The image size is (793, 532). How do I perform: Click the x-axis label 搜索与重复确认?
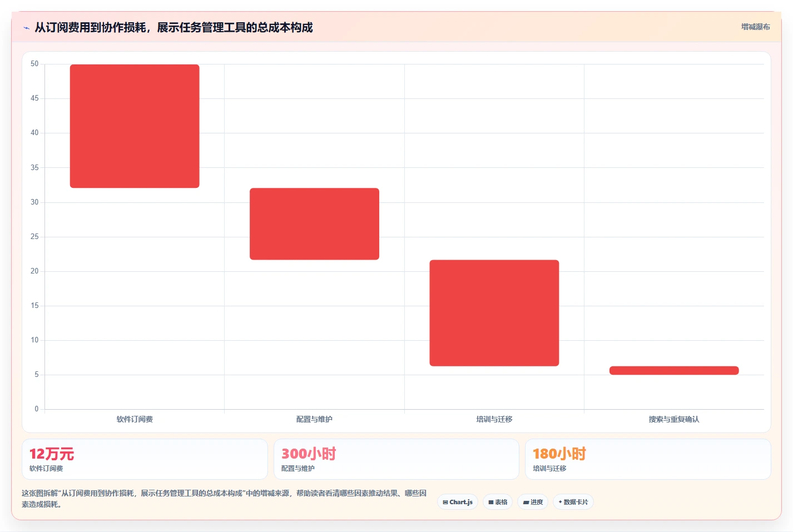click(674, 419)
